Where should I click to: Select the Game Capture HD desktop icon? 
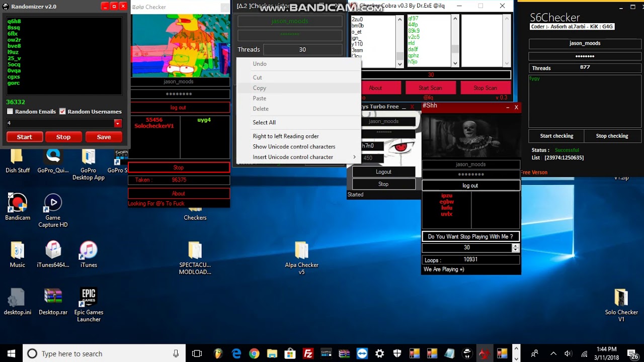coord(53,210)
